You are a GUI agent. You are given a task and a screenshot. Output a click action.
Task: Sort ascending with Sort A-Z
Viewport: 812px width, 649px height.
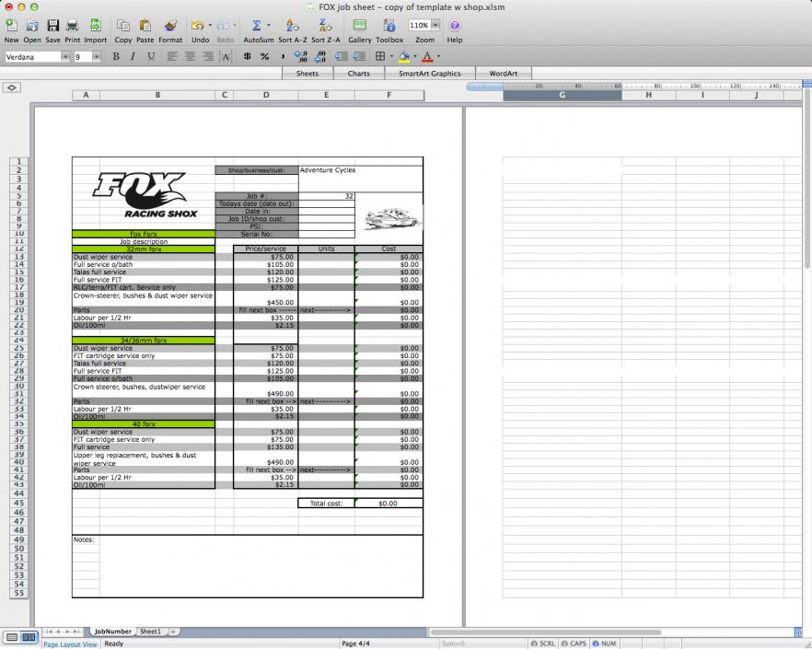click(x=293, y=26)
